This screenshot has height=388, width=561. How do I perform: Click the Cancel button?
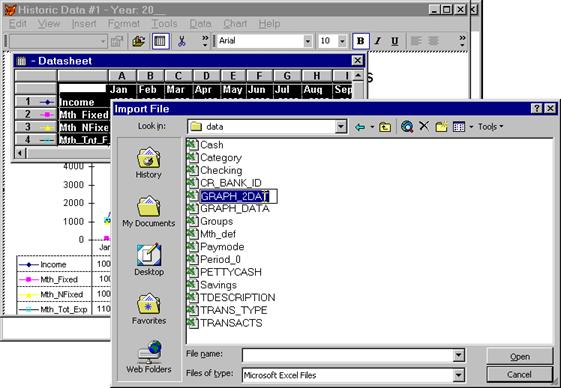[519, 374]
